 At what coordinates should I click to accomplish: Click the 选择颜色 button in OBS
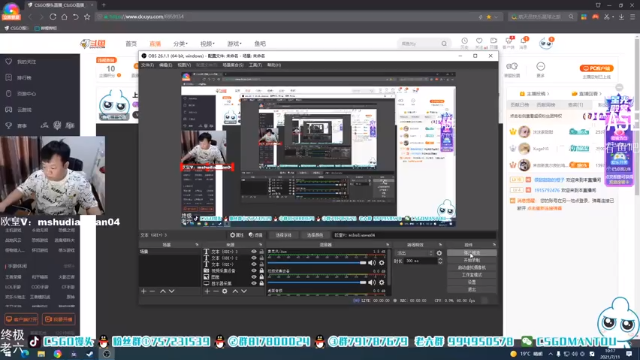coord(315,235)
